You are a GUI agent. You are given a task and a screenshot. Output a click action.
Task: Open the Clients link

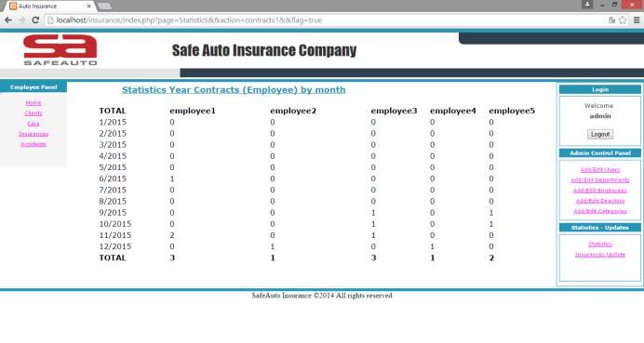(34, 113)
